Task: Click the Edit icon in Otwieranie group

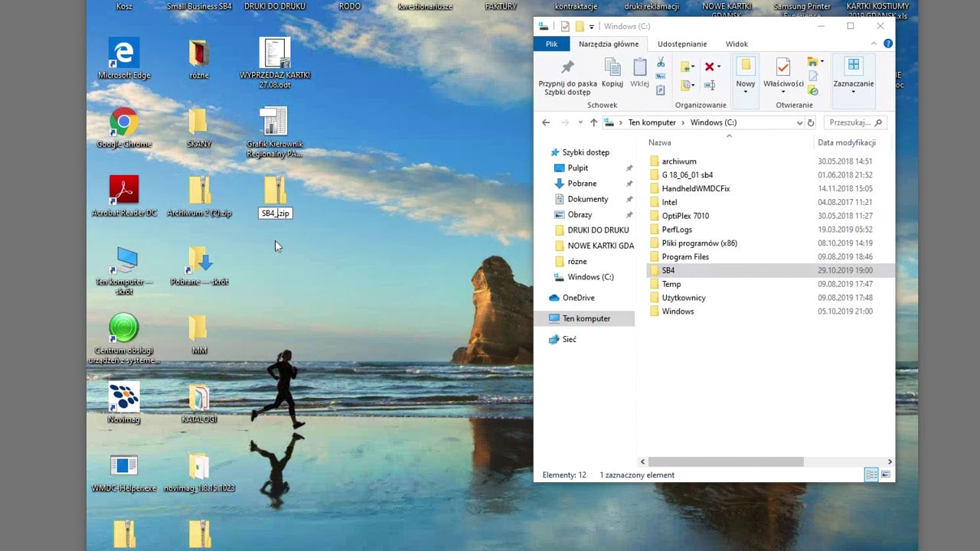Action: [813, 76]
